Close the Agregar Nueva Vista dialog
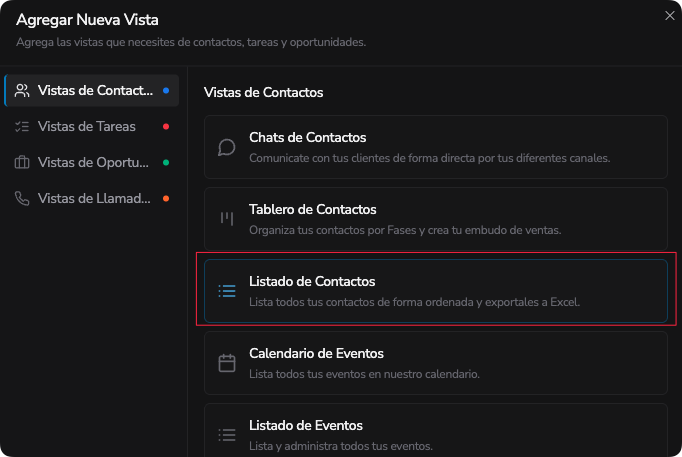682x457 pixels. coord(670,16)
